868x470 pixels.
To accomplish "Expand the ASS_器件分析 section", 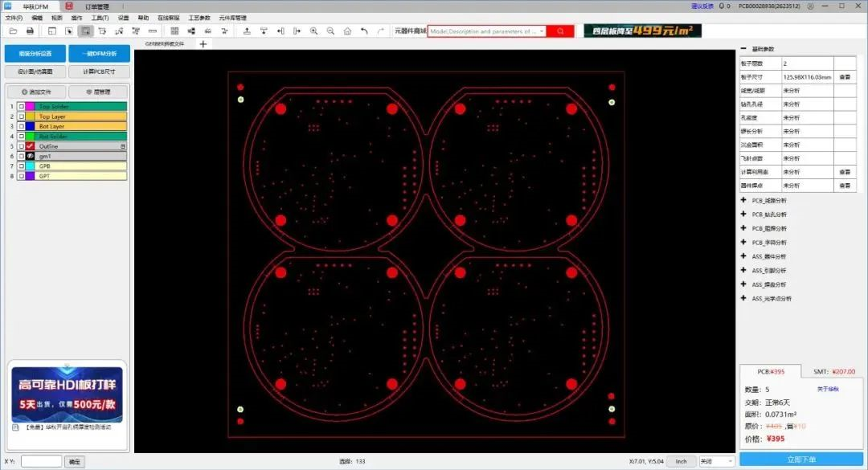I will click(743, 255).
